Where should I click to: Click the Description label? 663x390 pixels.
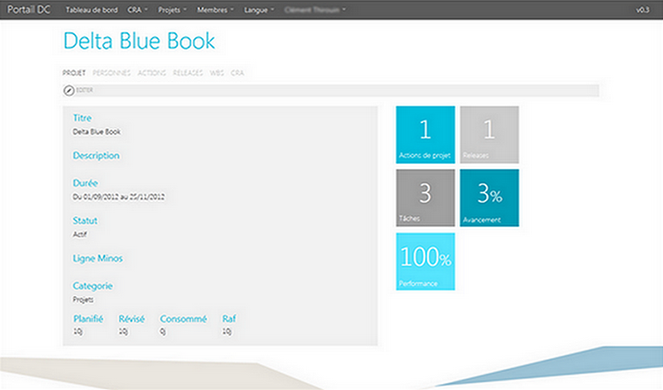pos(96,156)
